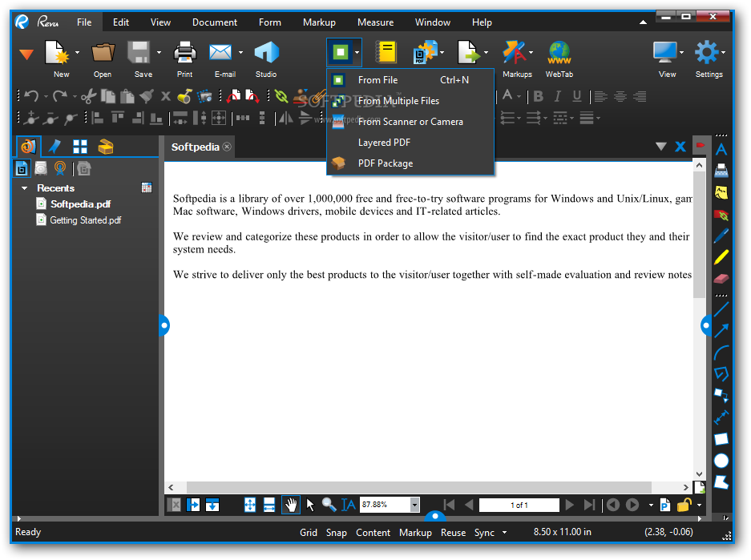Screen dimensions: 751x560
Task: Open the Markup menu
Action: pyautogui.click(x=319, y=22)
